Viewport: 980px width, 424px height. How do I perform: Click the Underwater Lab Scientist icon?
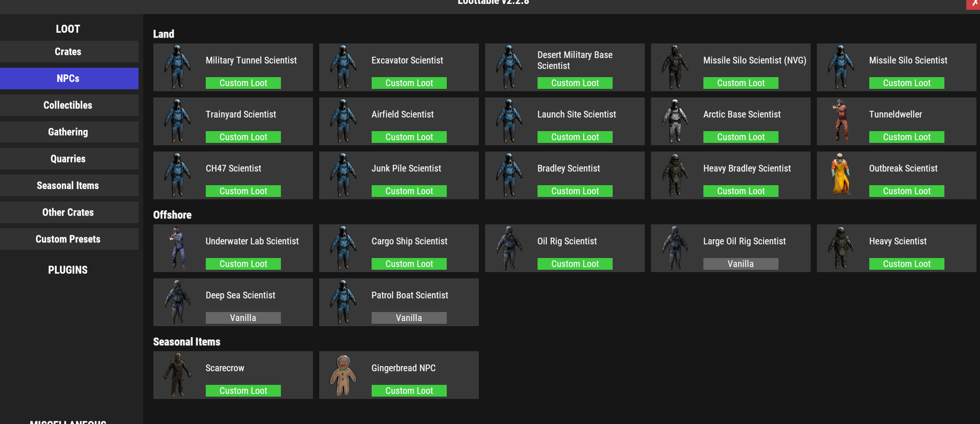(178, 248)
